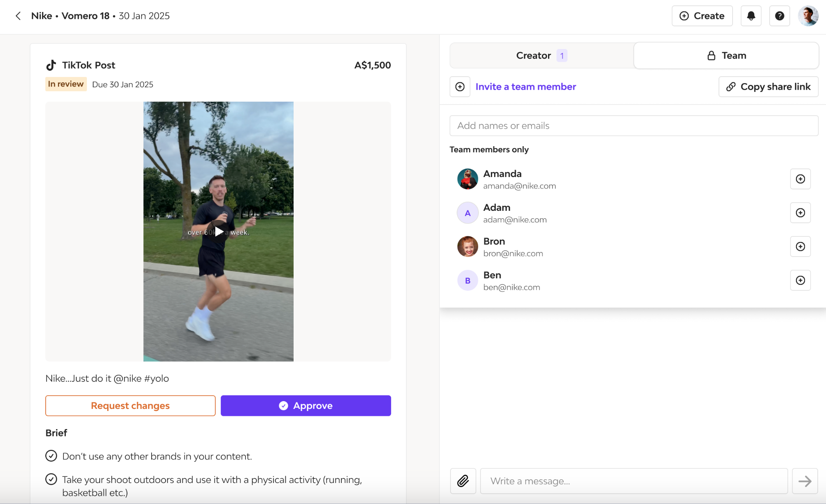The width and height of the screenshot is (826, 504).
Task: Click the Vomero 18 breadcrumb
Action: point(85,16)
